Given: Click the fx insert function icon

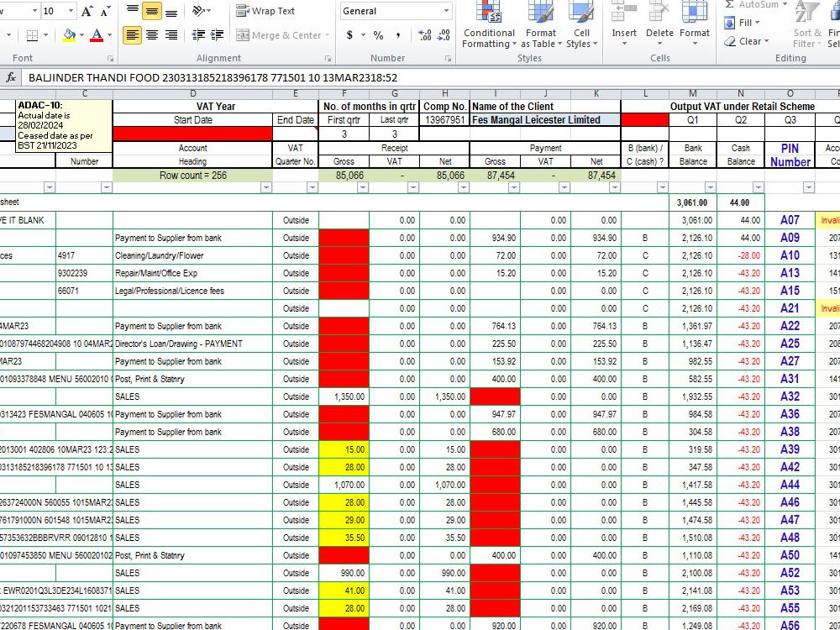Looking at the screenshot, I should tap(11, 77).
